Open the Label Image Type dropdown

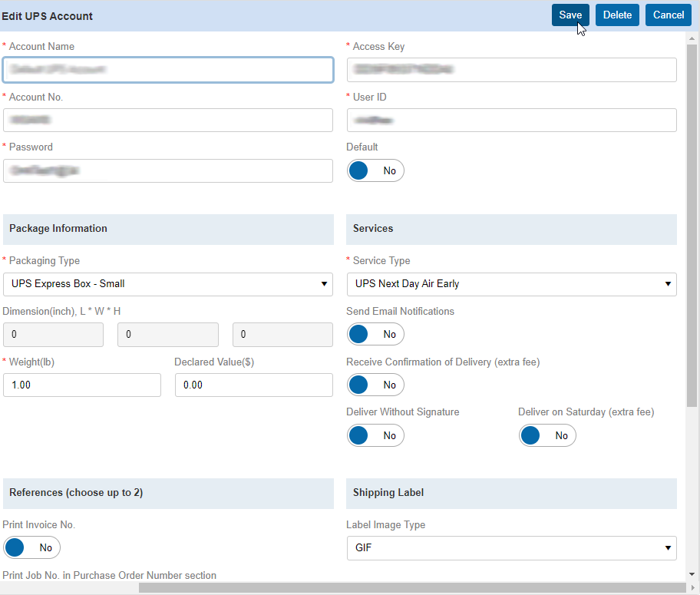click(511, 548)
